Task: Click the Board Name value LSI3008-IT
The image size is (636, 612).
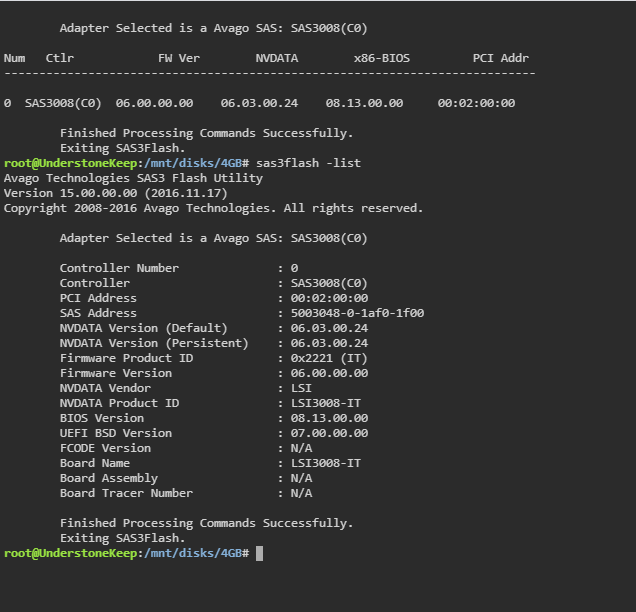Action: [x=326, y=463]
